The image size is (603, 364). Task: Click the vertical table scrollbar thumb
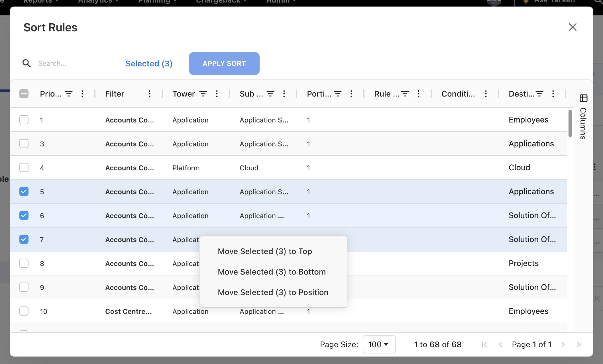coord(570,123)
